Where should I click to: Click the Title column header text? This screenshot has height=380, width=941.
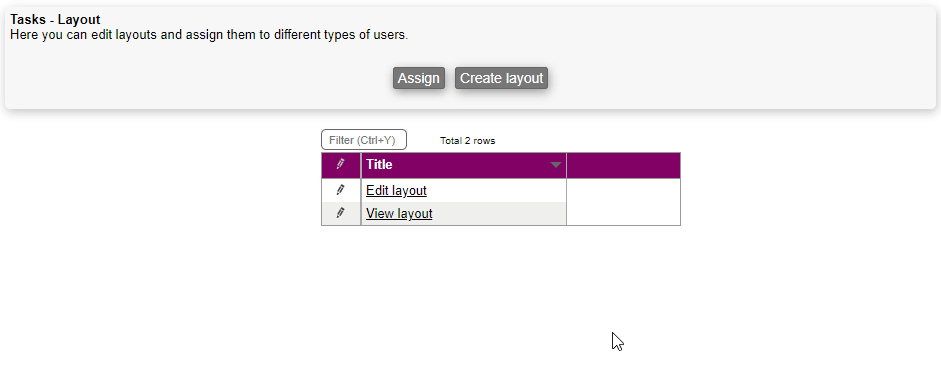[379, 164]
